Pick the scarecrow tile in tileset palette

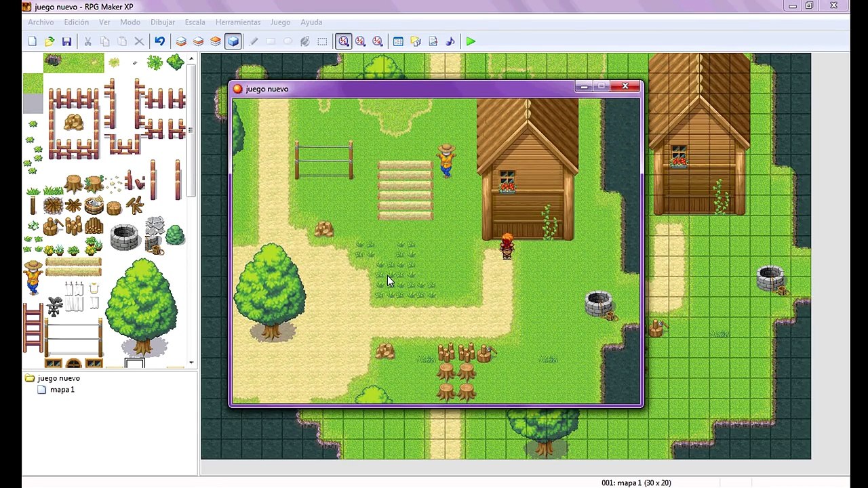coord(33,278)
